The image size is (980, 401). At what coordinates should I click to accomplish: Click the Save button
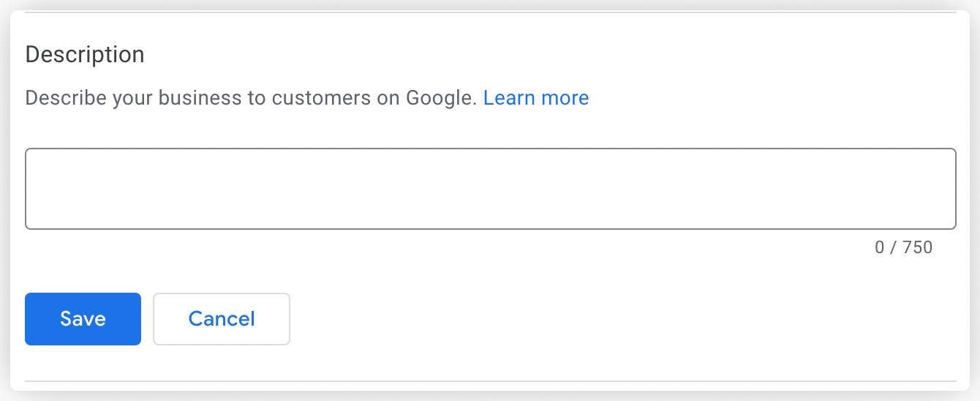pyautogui.click(x=83, y=319)
